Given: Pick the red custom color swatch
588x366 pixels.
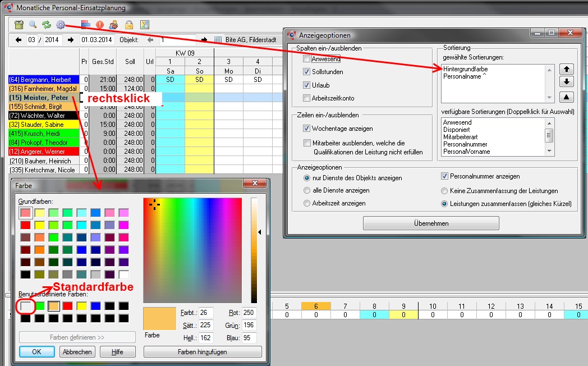Looking at the screenshot, I should [x=67, y=306].
